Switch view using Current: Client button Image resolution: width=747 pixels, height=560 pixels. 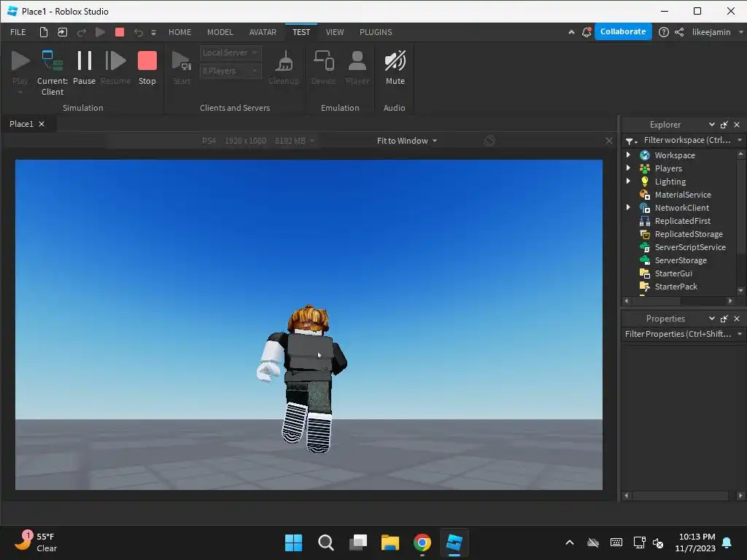pyautogui.click(x=53, y=73)
